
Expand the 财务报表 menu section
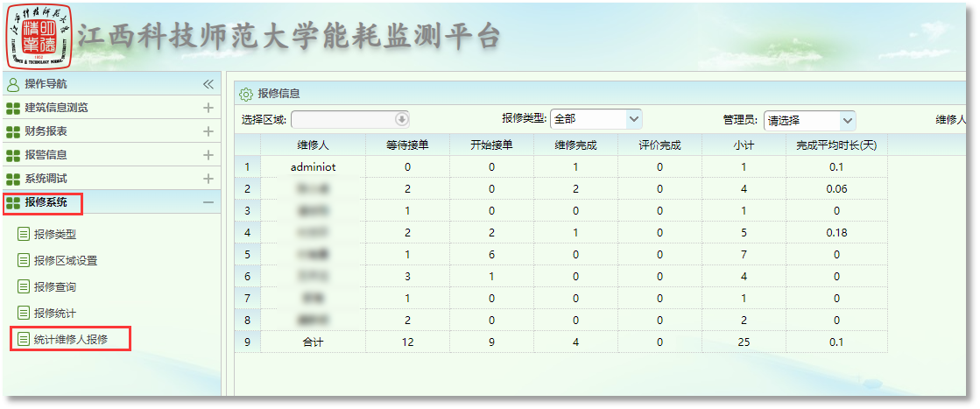point(208,131)
